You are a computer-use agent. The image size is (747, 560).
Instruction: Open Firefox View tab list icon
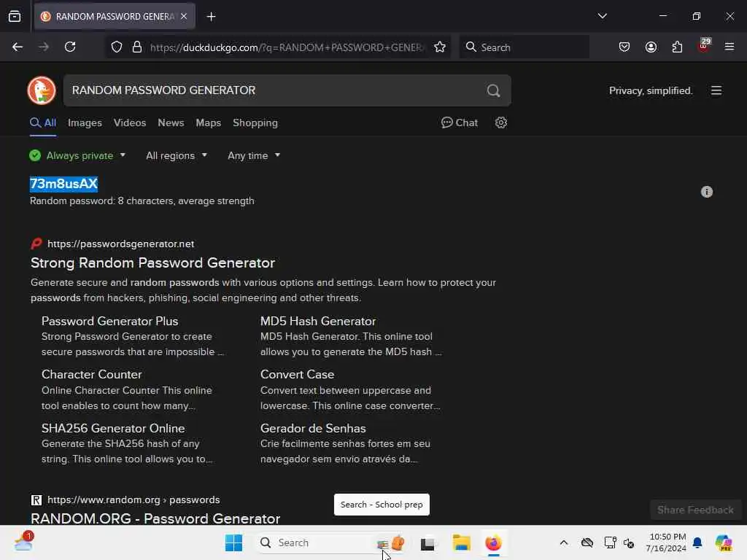[15, 16]
